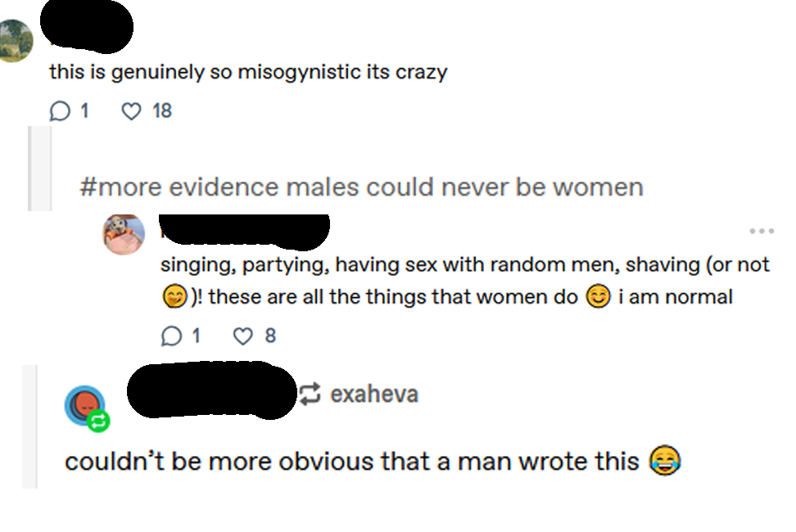Open the red circular reblogger avatar
The height and width of the screenshot is (532, 796).
pos(84,404)
